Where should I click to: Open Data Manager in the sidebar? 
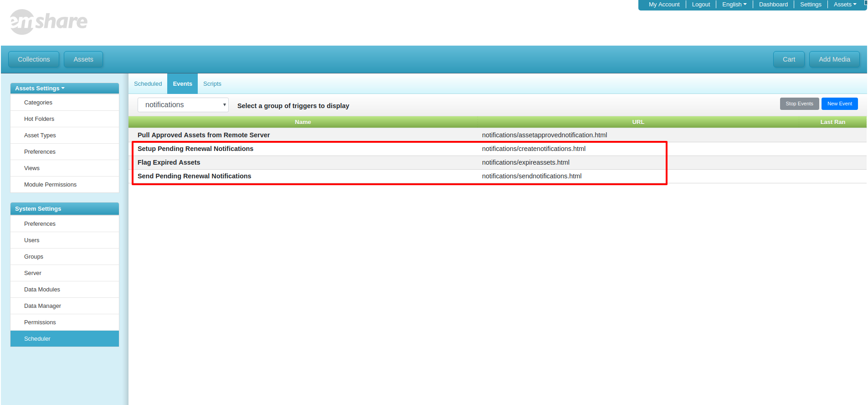(65, 306)
